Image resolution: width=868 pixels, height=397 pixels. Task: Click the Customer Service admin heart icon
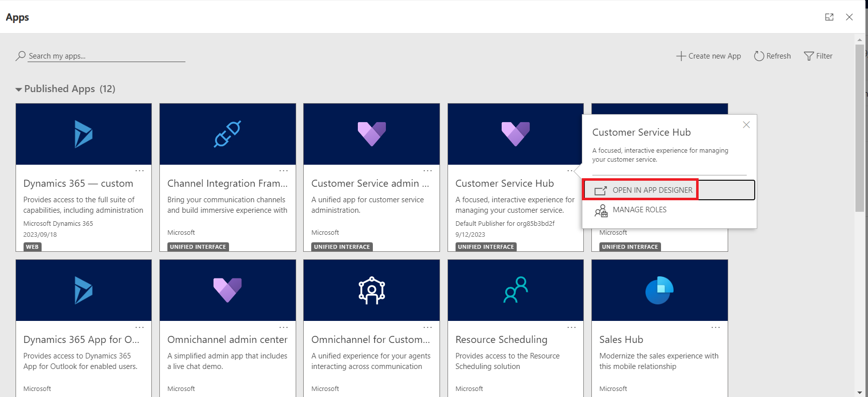(371, 134)
